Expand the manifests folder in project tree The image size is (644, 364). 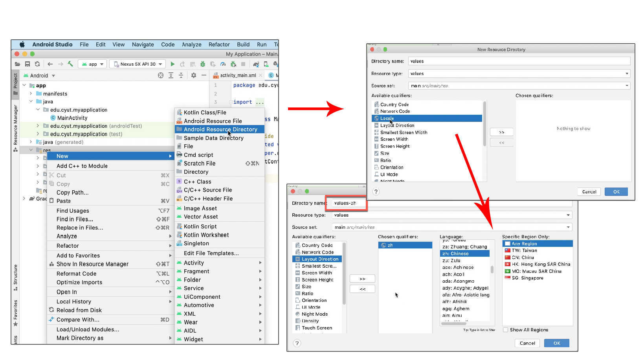(31, 94)
